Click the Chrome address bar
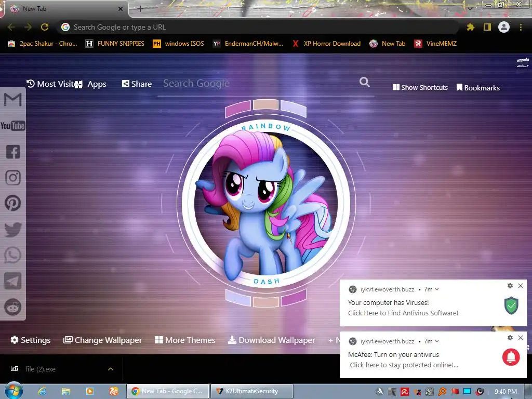 pos(258,27)
